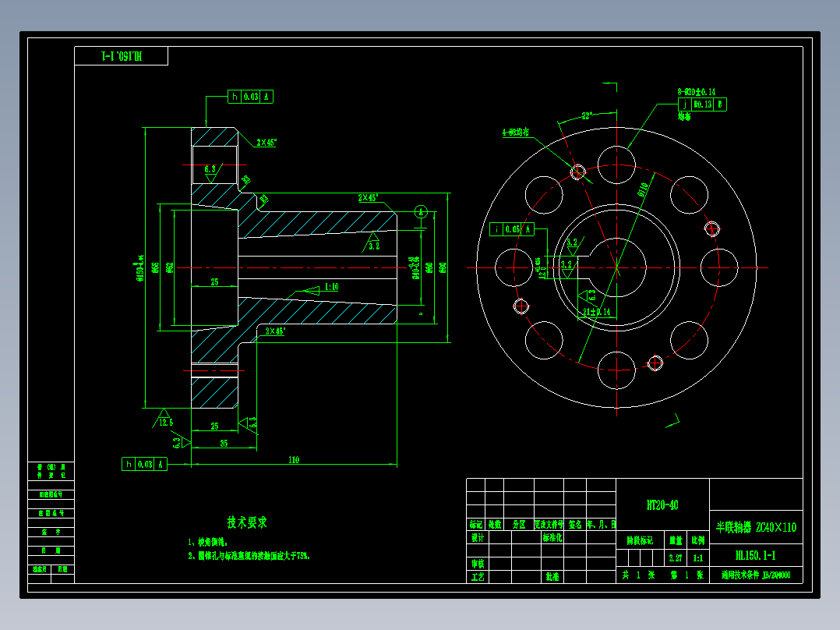Click the text "通用技术条件 JB/ZQ4000"
This screenshot has height=630, width=840.
coord(755,575)
